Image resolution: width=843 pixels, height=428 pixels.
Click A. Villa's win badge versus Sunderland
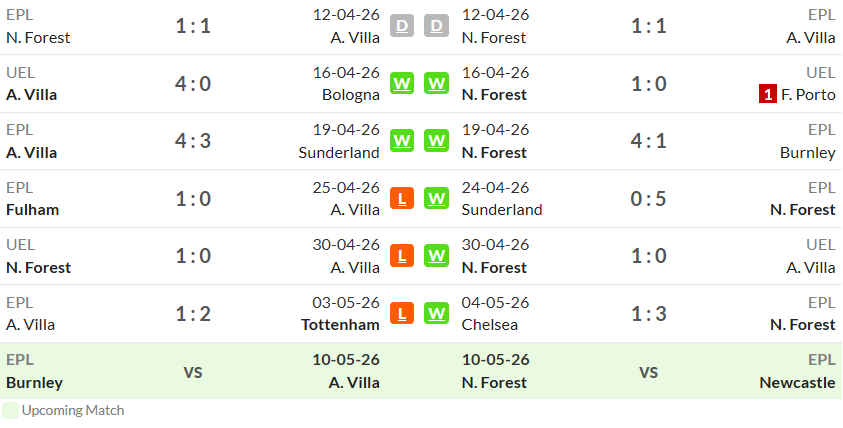(x=402, y=141)
